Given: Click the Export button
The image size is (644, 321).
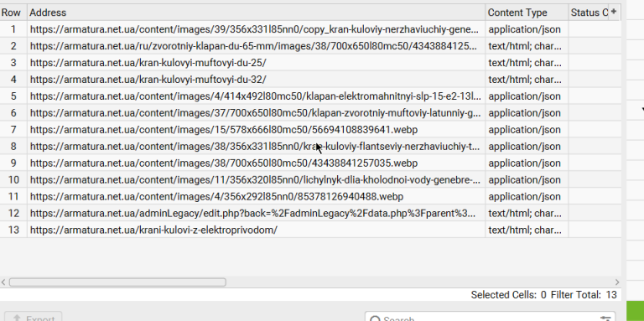Looking at the screenshot, I should tap(33, 317).
